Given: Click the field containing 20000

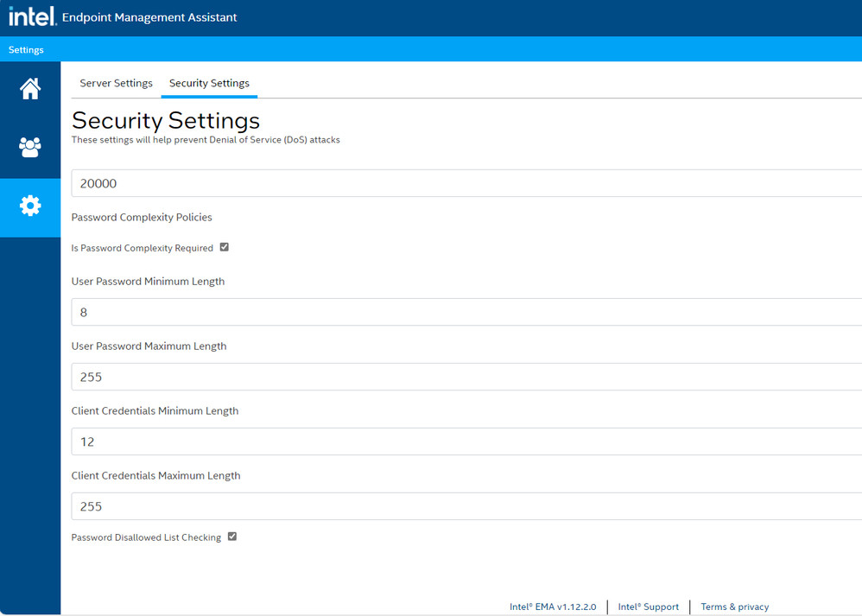Looking at the screenshot, I should [x=466, y=183].
